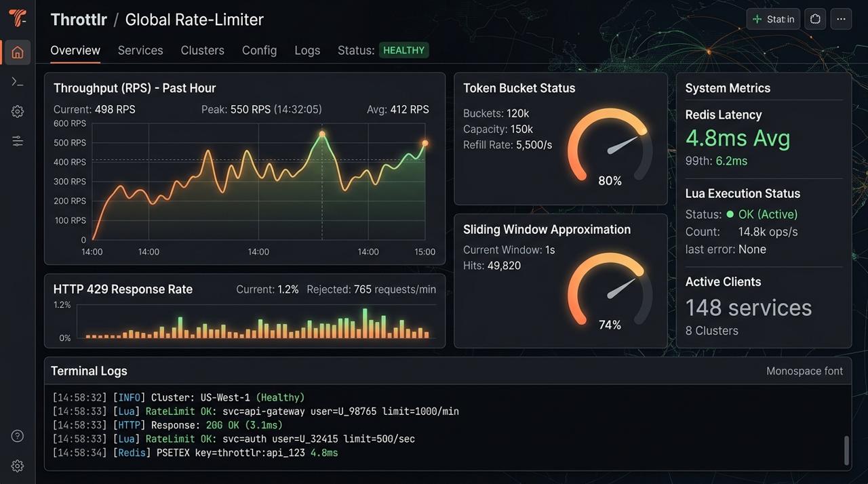Image resolution: width=868 pixels, height=484 pixels.
Task: Click 'Redis Latency' label
Action: 723,115
